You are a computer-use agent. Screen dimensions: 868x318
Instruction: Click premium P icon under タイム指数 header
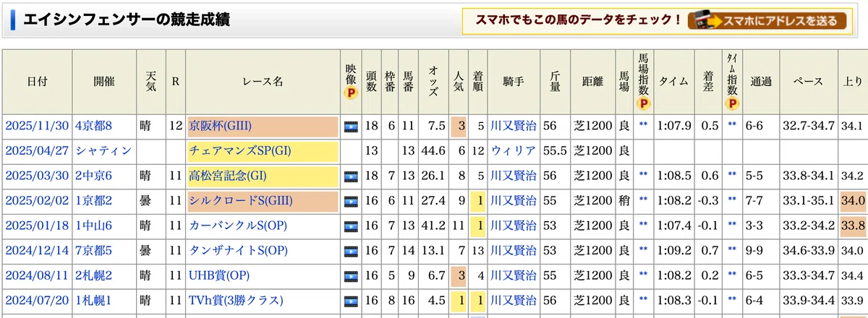point(732,104)
